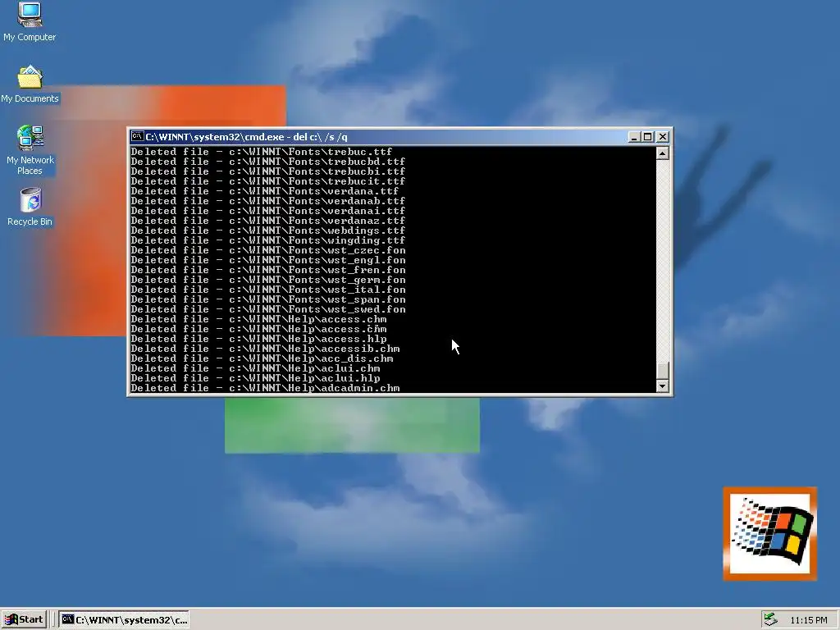The width and height of the screenshot is (840, 630).
Task: Click the line for trebuc.ttf
Action: 262,152
